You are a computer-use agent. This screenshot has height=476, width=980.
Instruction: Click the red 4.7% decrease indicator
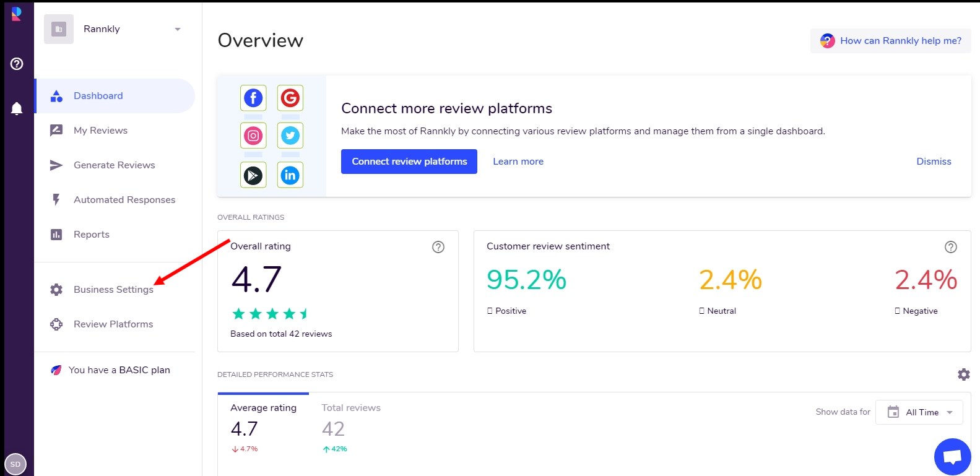point(245,449)
